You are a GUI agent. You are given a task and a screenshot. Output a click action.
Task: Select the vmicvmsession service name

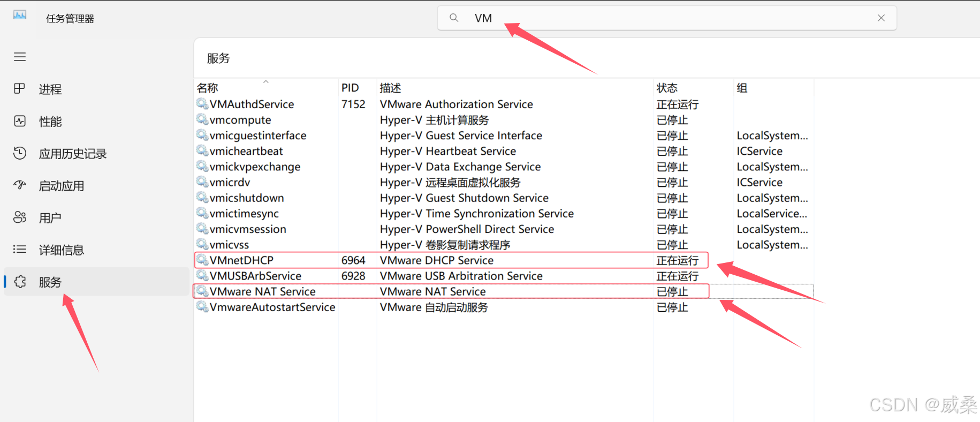click(x=248, y=229)
